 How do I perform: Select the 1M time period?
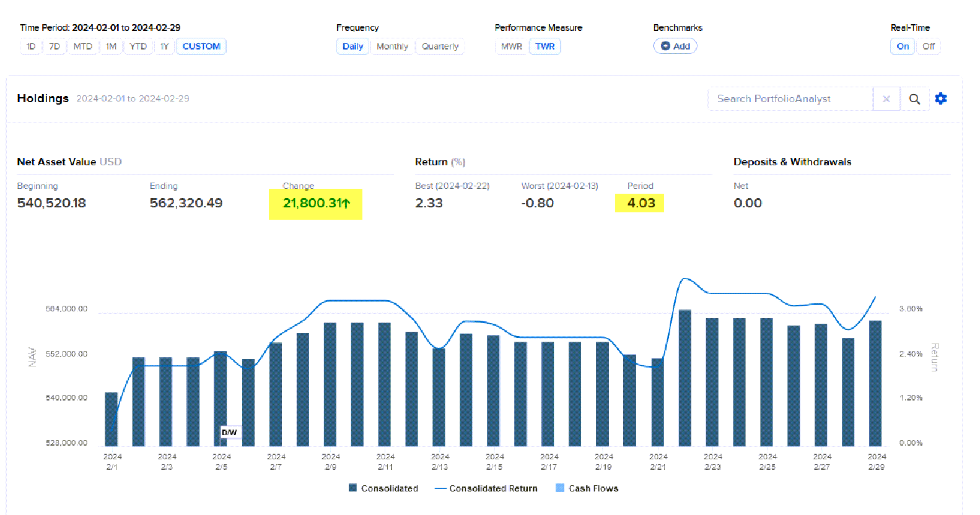111,46
